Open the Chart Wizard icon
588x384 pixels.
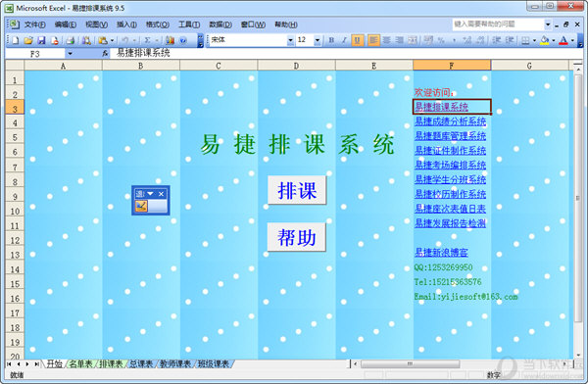click(170, 40)
